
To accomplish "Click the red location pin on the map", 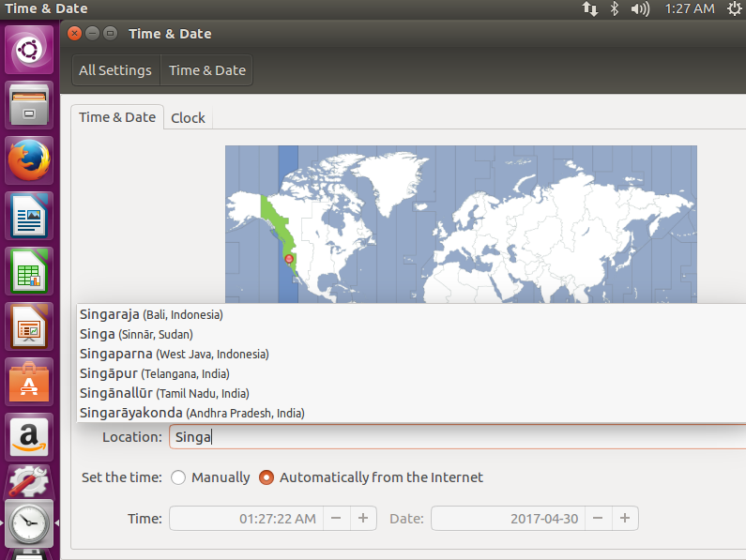I will pyautogui.click(x=289, y=259).
